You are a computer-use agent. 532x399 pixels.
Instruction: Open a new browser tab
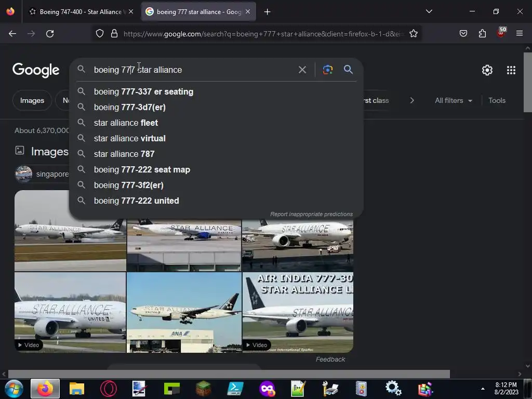click(268, 12)
